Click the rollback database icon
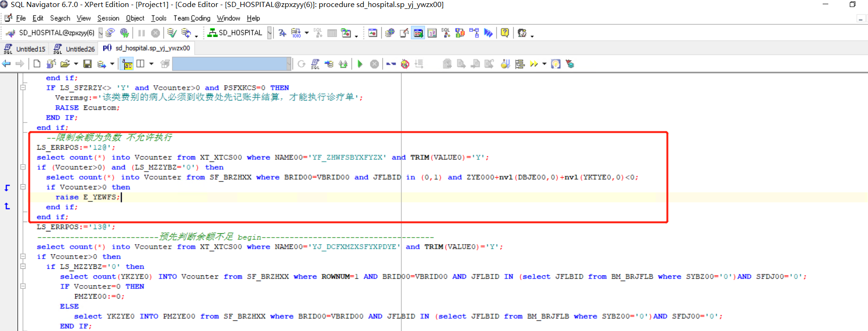This screenshot has width=868, height=331. click(x=186, y=33)
